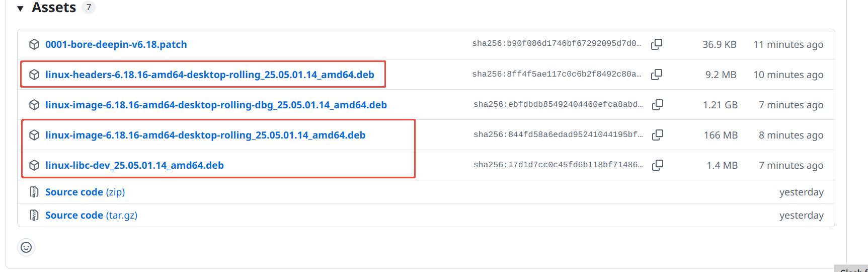This screenshot has width=868, height=272.
Task: Download 0001-bore-deepin-v6.18.patch
Action: coord(116,44)
